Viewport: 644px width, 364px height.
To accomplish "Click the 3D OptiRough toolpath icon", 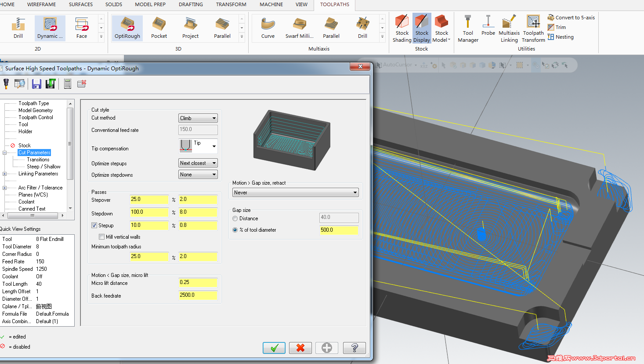I will point(127,28).
